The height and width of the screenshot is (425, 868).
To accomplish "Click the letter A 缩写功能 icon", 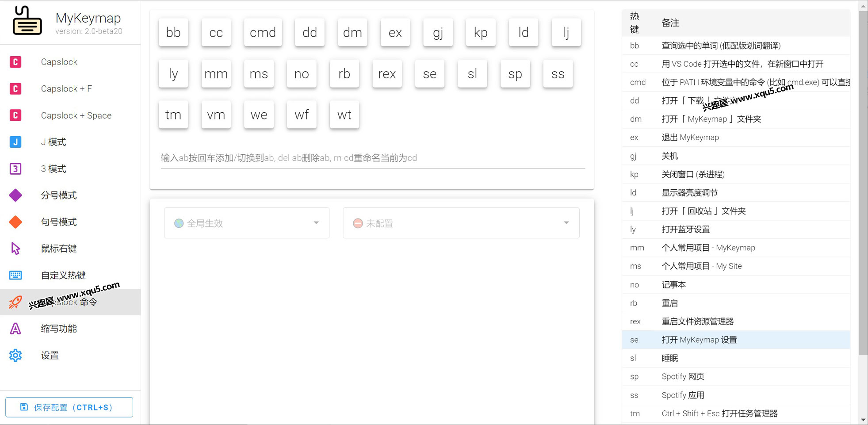I will coord(15,329).
